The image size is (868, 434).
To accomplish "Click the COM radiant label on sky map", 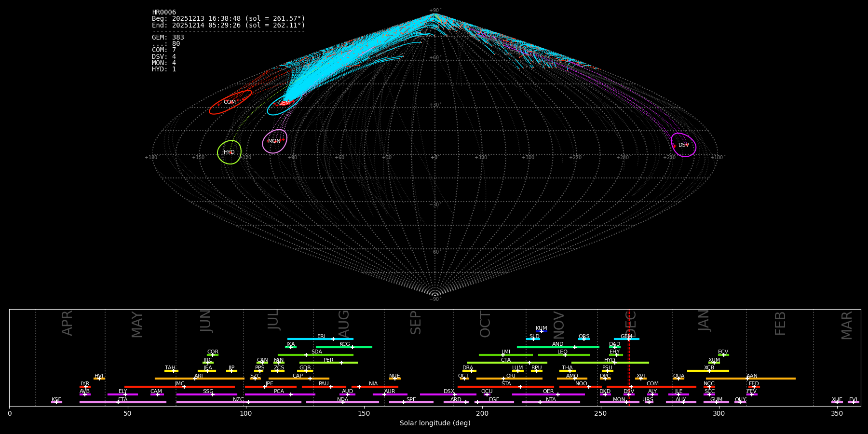I will click(230, 102).
